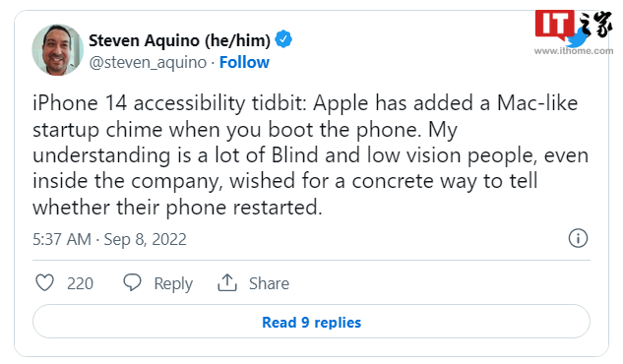Open Steven Aquino's profile photo
This screenshot has width=623, height=364.
(58, 50)
